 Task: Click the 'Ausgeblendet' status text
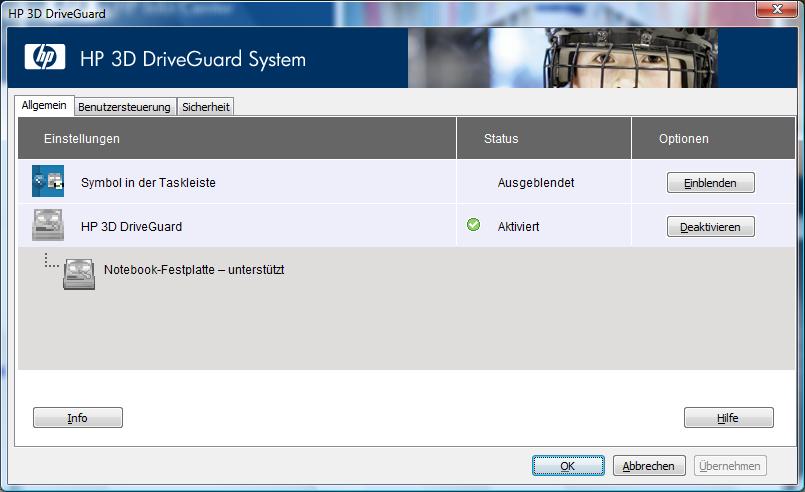click(536, 183)
